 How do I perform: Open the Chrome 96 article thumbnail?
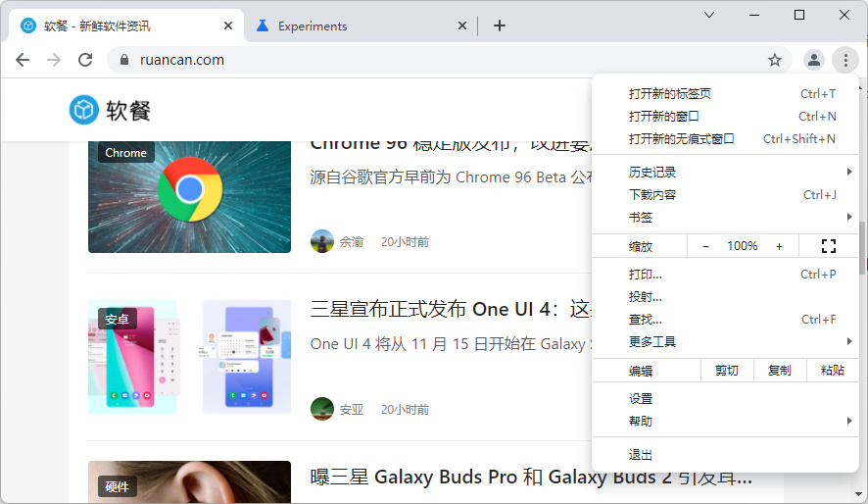point(189,197)
